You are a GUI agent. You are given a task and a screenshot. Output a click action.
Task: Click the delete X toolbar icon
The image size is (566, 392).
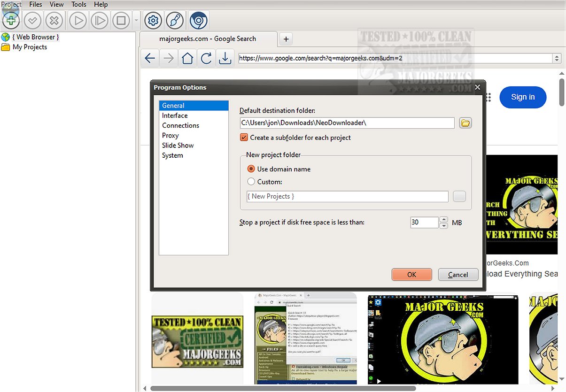[54, 20]
